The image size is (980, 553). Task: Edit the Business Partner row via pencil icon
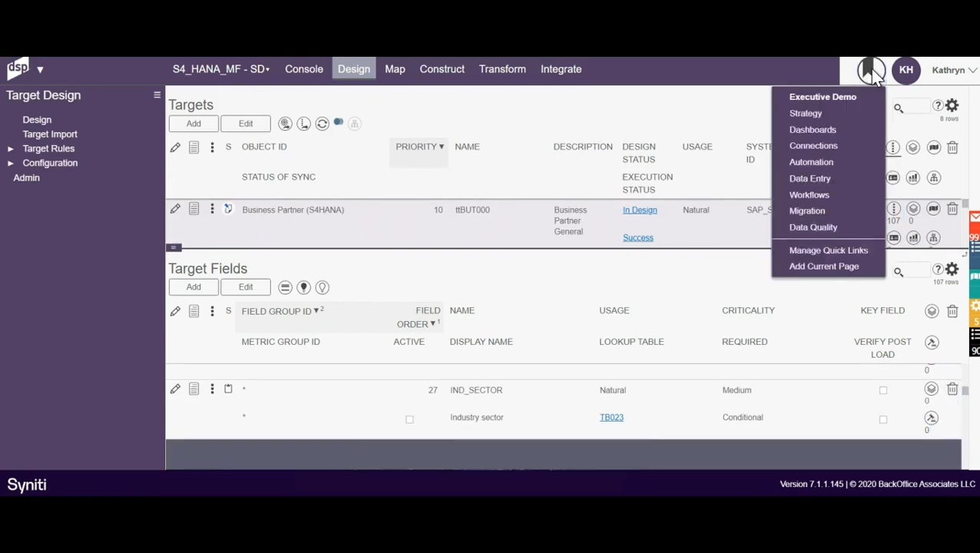pos(174,209)
